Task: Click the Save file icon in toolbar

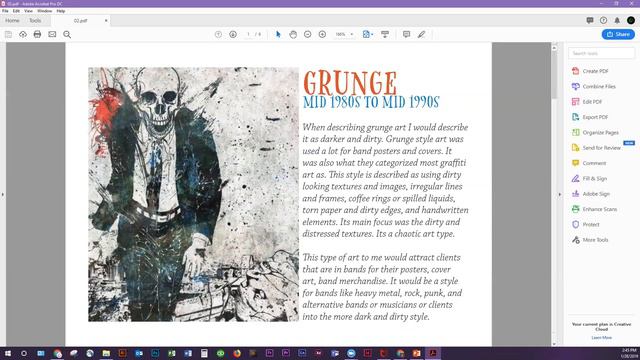Action: click(8, 34)
